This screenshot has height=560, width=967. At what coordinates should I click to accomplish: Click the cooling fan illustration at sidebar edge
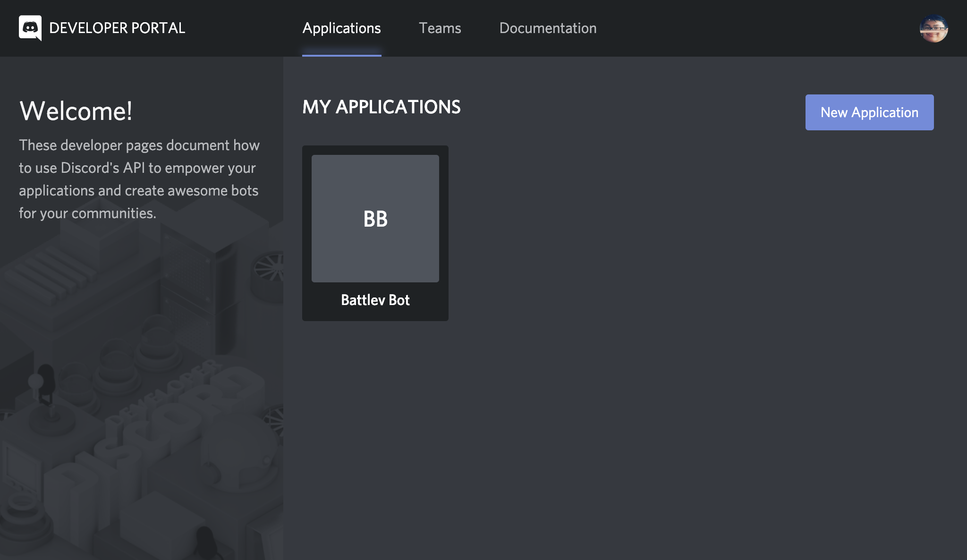270,268
